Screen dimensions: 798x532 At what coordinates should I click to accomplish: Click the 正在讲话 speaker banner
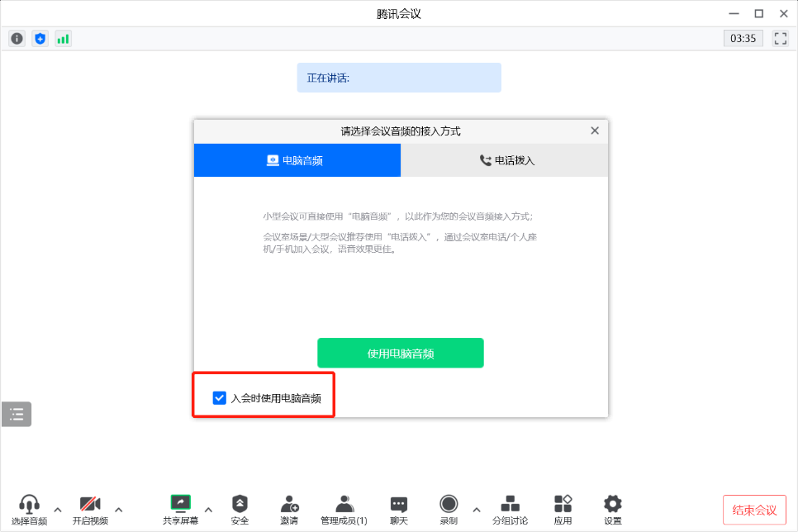(399, 78)
